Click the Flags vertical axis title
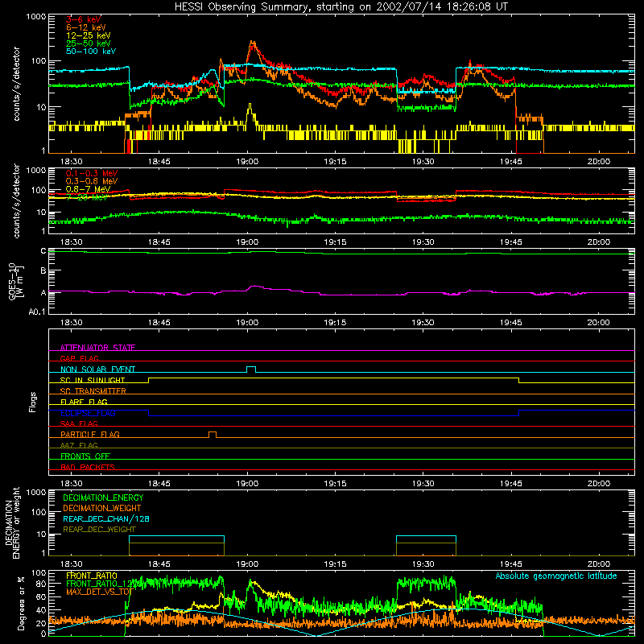 tap(33, 402)
